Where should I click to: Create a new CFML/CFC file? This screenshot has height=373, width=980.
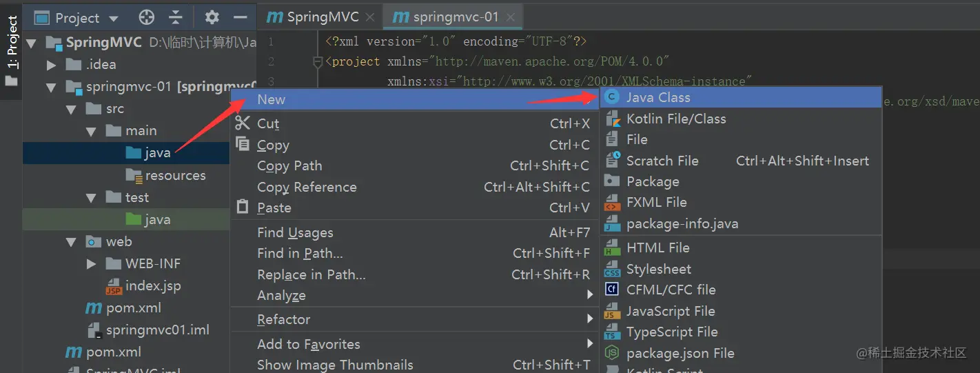coord(741,290)
